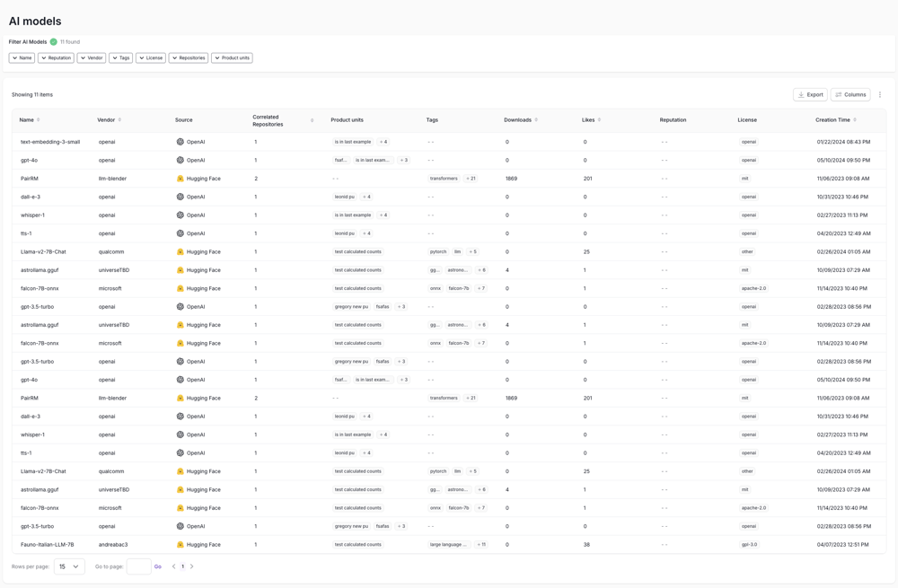The image size is (898, 588).
Task: Click the green check icon beside '11 found'
Action: pyautogui.click(x=53, y=41)
